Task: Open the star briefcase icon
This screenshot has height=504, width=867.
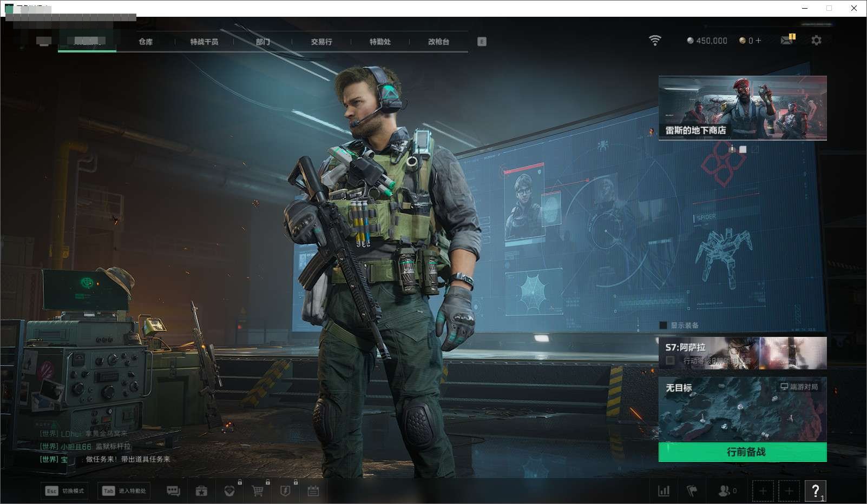Action: 201,491
